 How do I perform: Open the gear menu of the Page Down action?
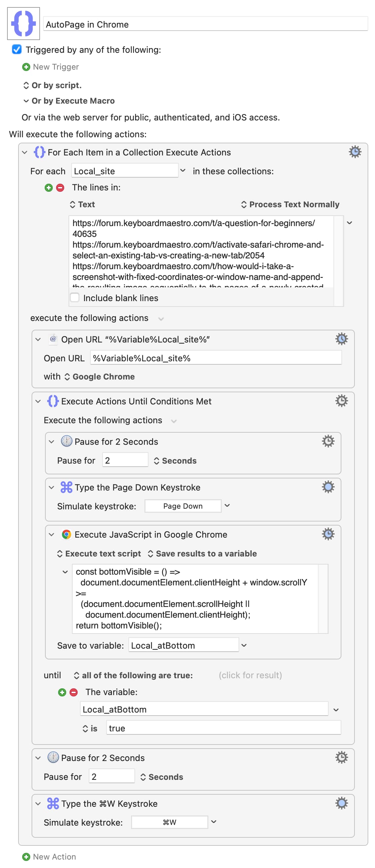328,487
